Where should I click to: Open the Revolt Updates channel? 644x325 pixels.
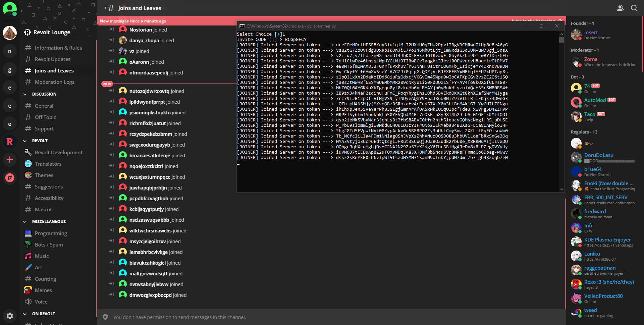58,59
